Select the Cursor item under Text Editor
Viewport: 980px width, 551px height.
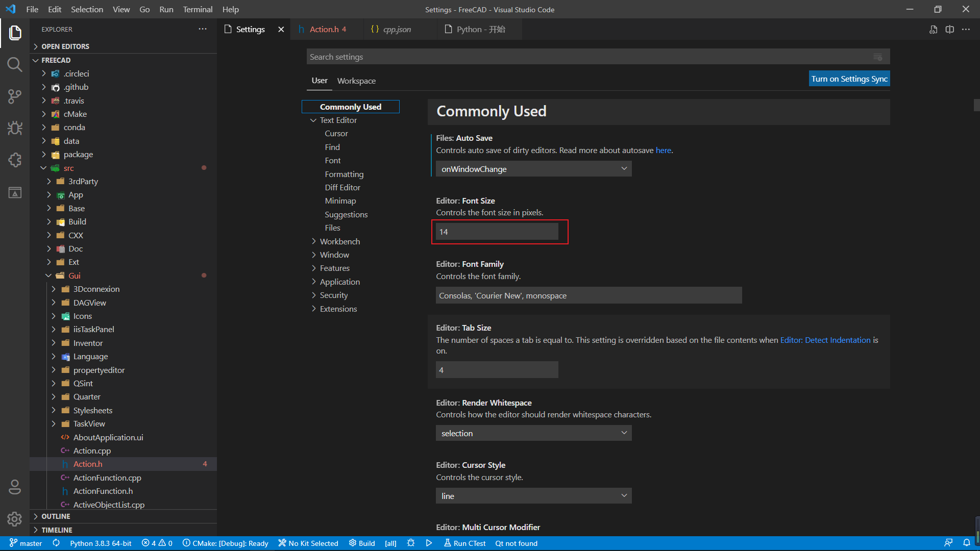[336, 133]
